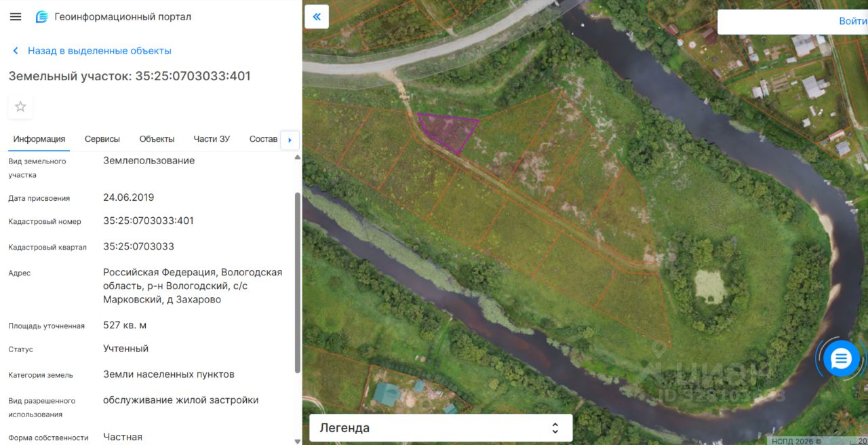Click scrollbar down arrow in info panel

click(298, 440)
